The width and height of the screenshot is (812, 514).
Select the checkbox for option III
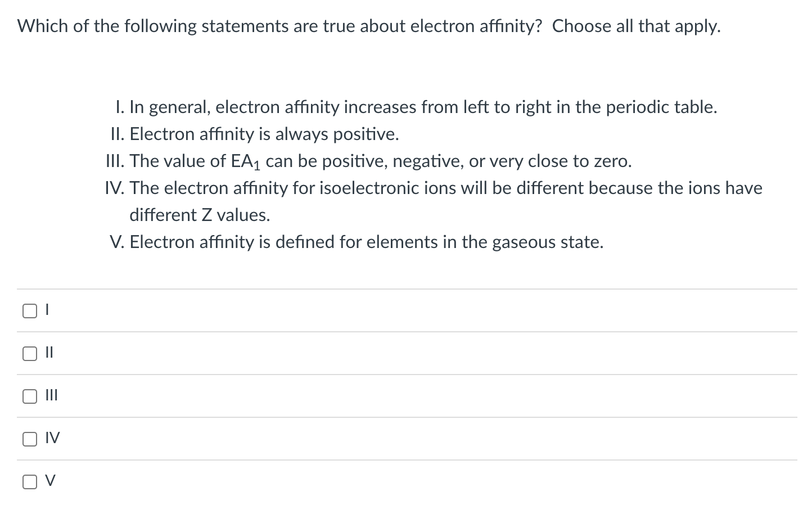(x=29, y=396)
